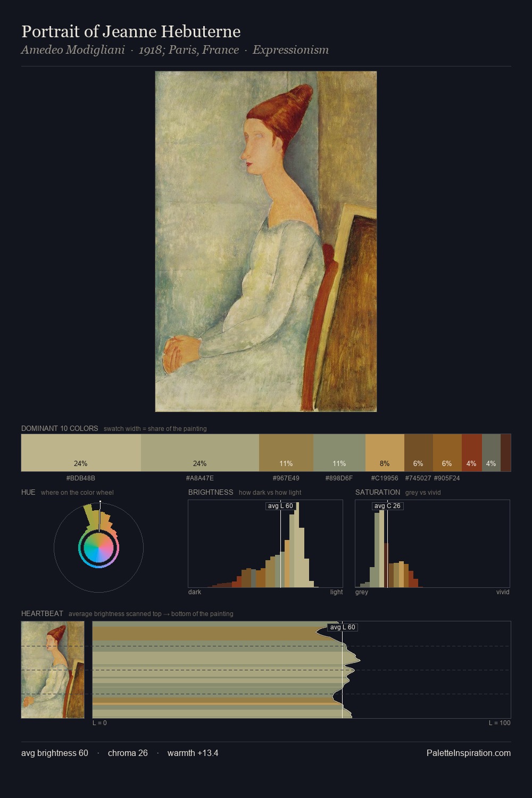Click the main Jeanne Hebuterne painting image

266,242
